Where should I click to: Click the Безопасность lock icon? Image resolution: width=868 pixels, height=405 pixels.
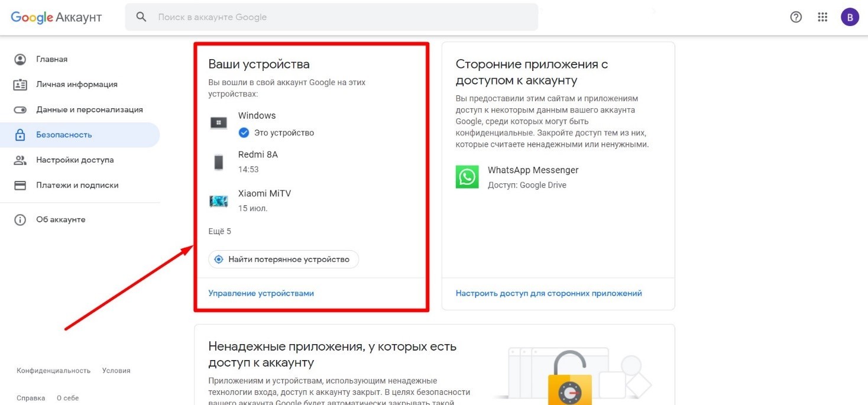[20, 135]
